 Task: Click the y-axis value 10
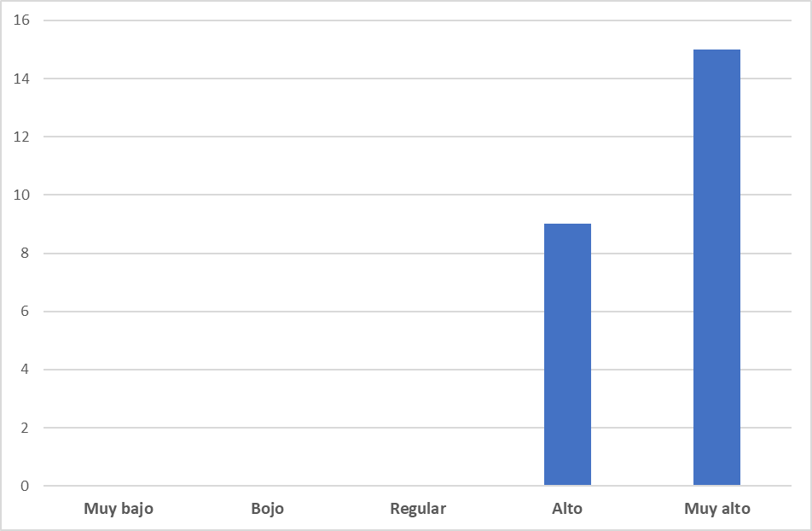coord(22,195)
